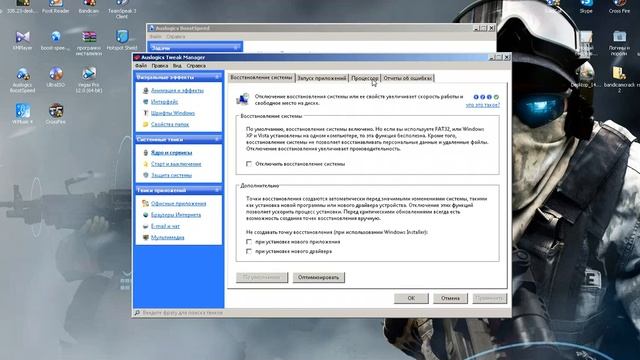Focus the tweak search field at the bottom
This screenshot has width=640, height=360.
[x=182, y=313]
